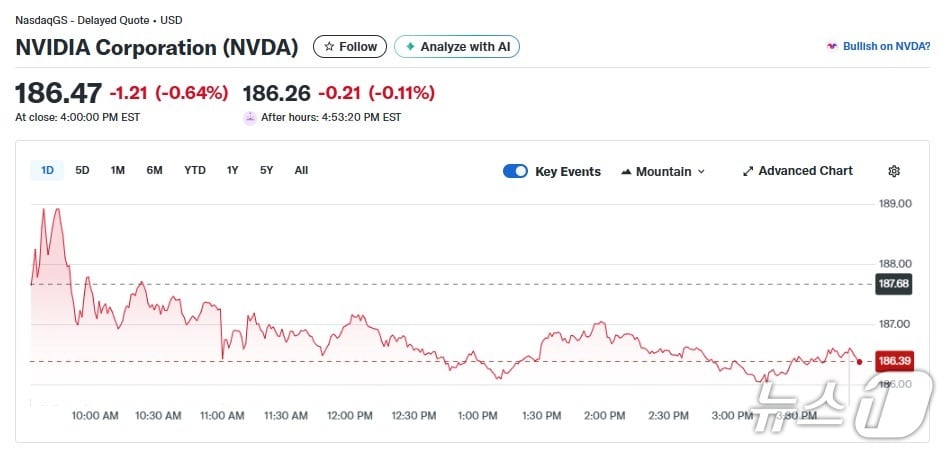Select the 1D time range tab

pyautogui.click(x=47, y=170)
